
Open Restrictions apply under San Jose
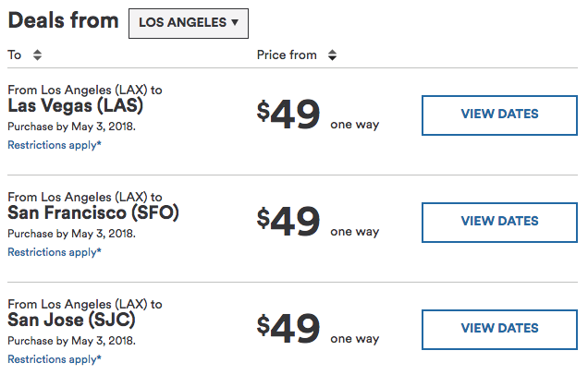(55, 359)
